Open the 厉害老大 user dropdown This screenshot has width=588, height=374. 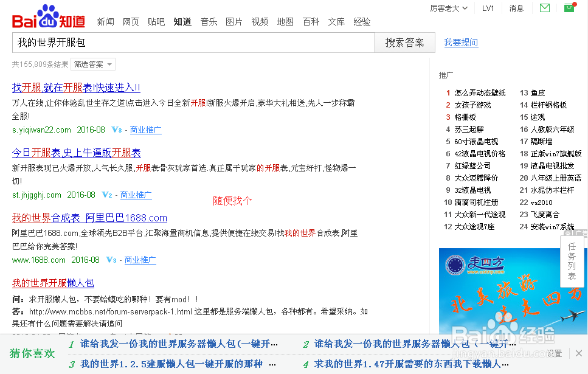point(449,9)
